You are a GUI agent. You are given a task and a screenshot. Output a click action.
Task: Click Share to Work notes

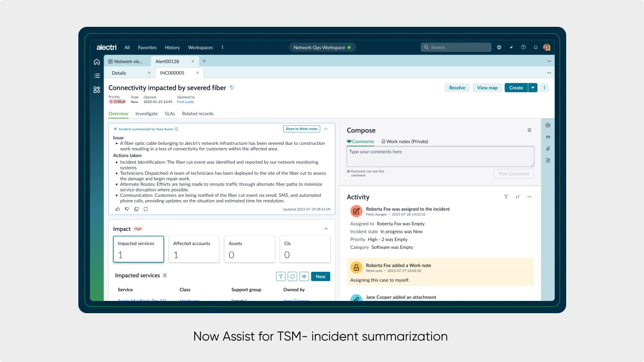[x=302, y=129]
